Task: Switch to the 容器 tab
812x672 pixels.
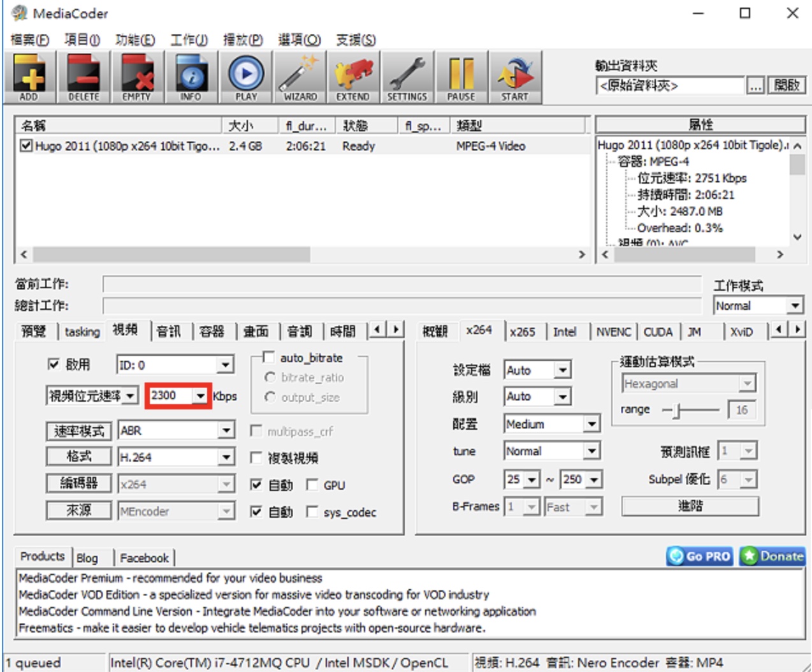Action: click(x=212, y=332)
